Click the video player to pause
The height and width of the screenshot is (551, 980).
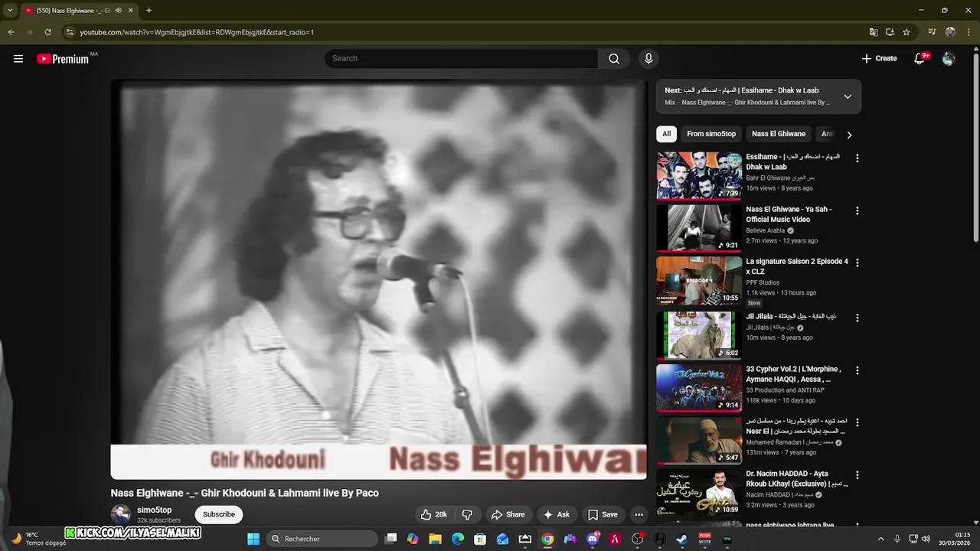(x=378, y=279)
